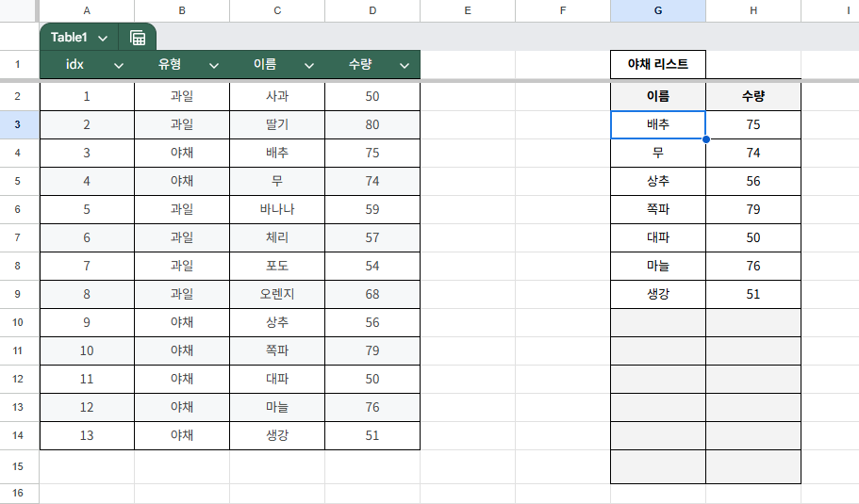Select the 이름 header cell in column G
Image resolution: width=859 pixels, height=504 pixels.
658,96
